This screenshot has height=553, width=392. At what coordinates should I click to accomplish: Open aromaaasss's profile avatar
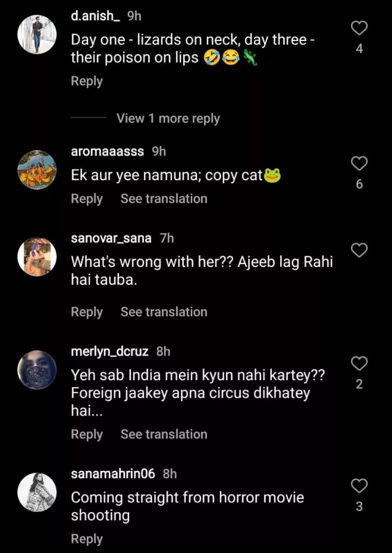37,169
